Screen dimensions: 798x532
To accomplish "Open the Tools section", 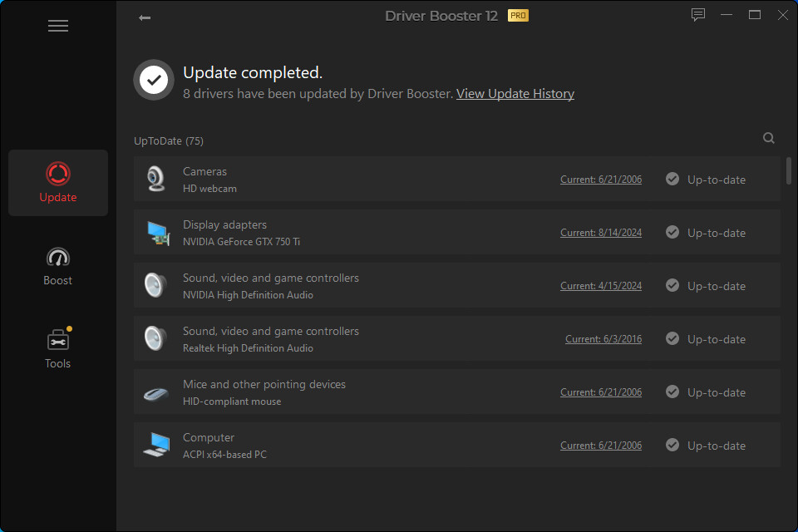I will coord(58,349).
